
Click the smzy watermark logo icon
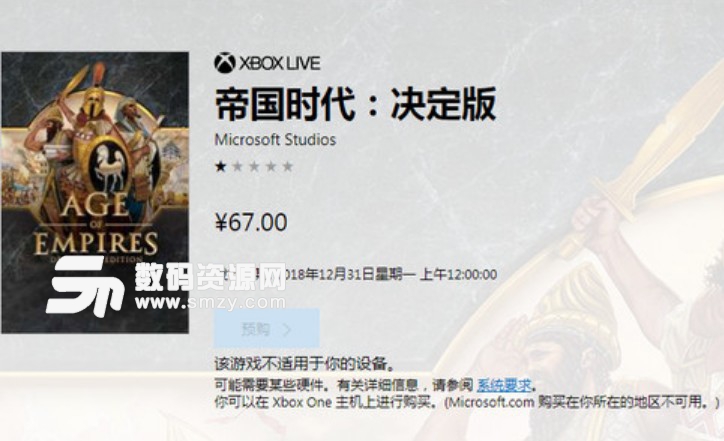tap(86, 286)
